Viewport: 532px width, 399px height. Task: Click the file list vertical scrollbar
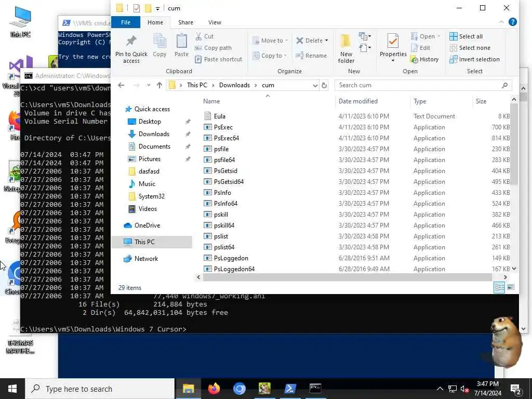click(514, 143)
